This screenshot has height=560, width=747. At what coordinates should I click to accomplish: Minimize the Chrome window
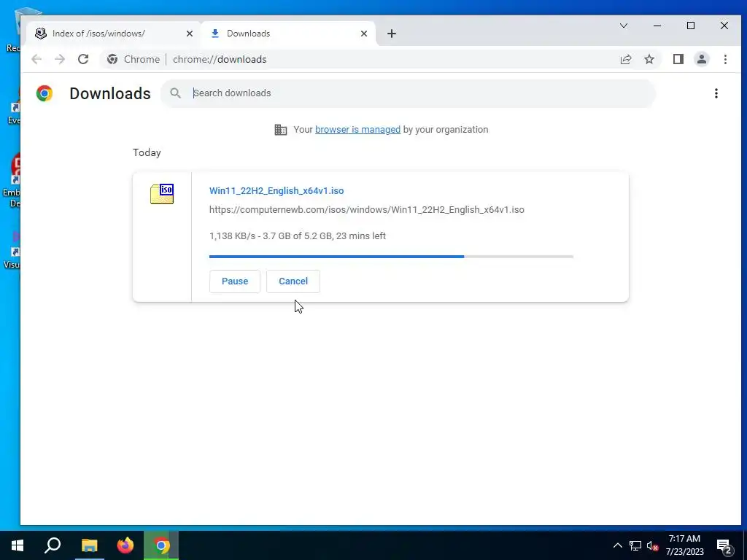657,26
